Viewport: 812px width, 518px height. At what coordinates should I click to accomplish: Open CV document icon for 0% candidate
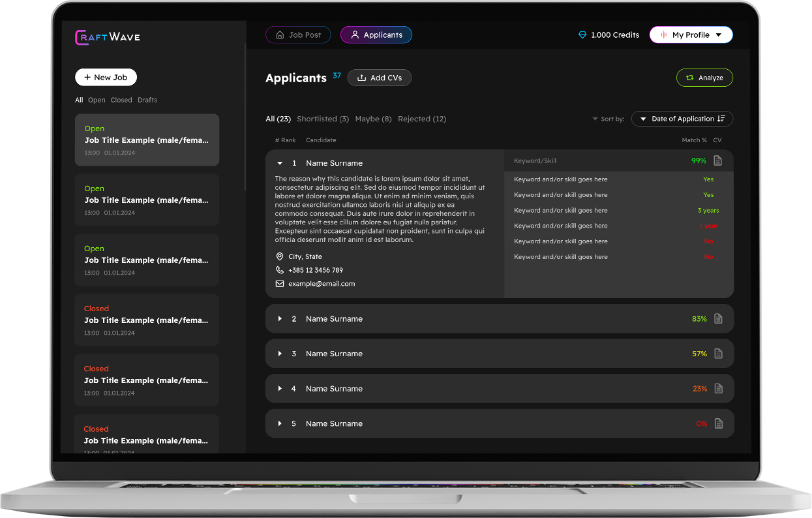718,424
